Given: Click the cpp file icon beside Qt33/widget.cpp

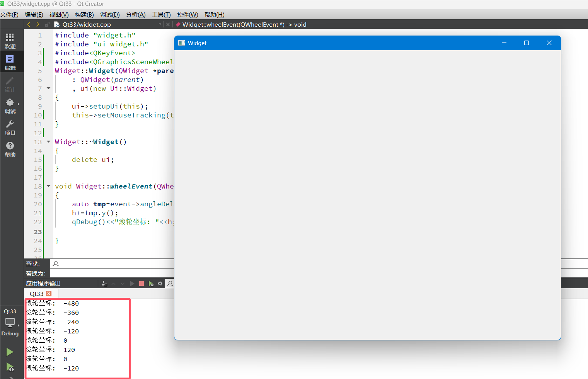Looking at the screenshot, I should click(x=56, y=24).
